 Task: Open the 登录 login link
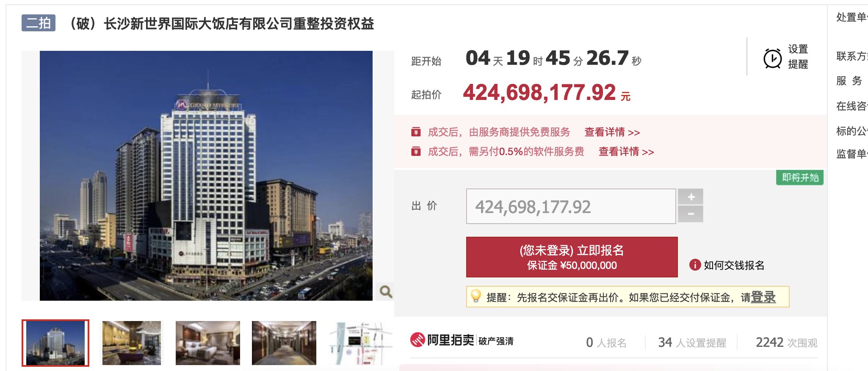[763, 297]
